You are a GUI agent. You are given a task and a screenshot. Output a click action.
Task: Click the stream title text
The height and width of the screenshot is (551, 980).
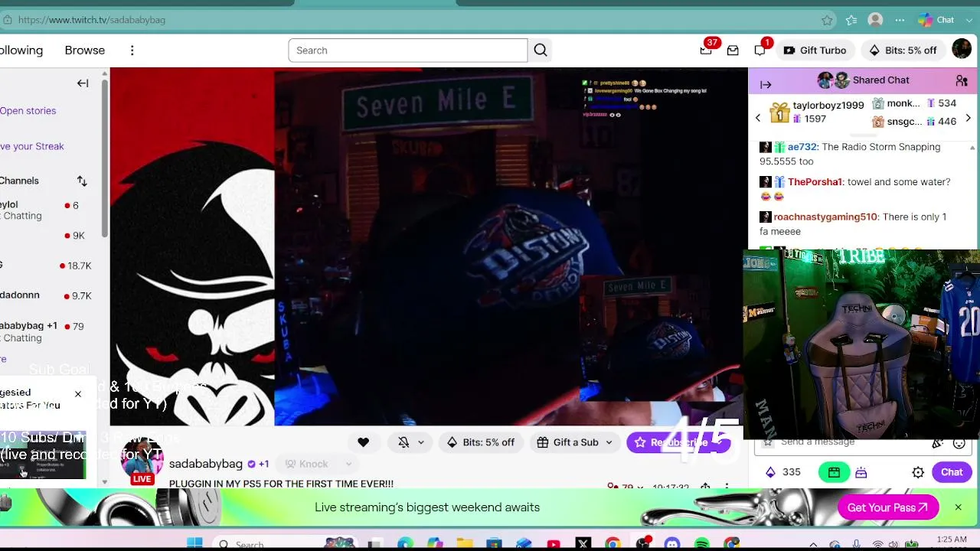281,484
